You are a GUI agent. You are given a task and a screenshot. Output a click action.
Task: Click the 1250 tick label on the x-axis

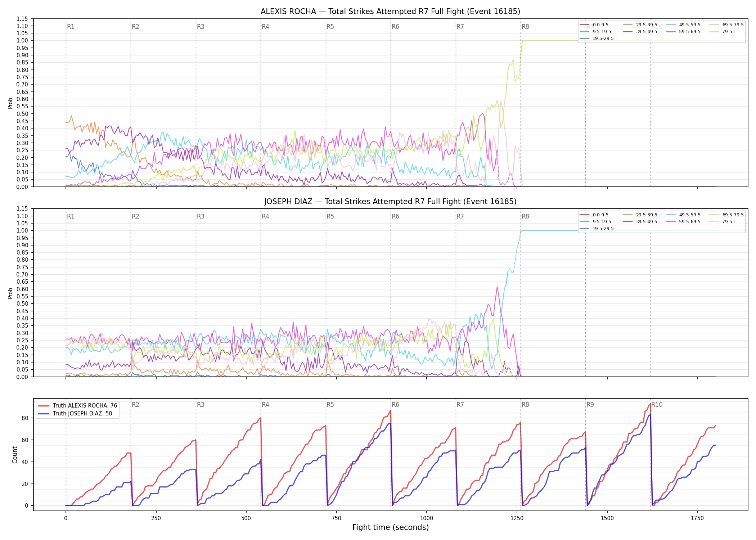coord(517,518)
